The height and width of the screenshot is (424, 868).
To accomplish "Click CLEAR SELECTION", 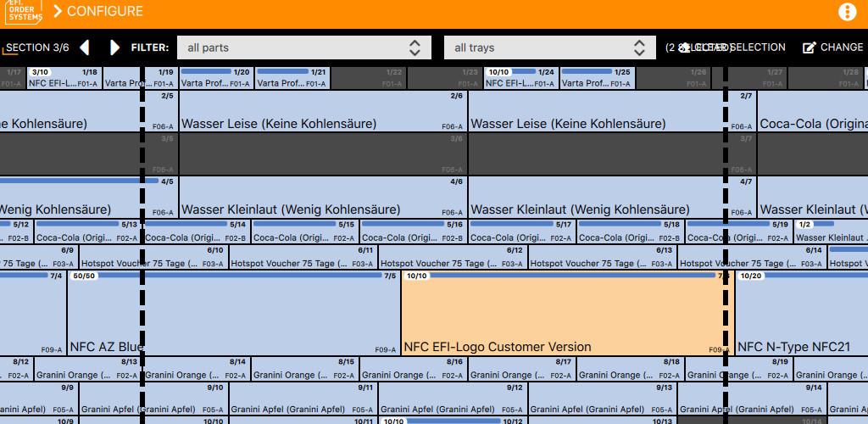I will (732, 47).
